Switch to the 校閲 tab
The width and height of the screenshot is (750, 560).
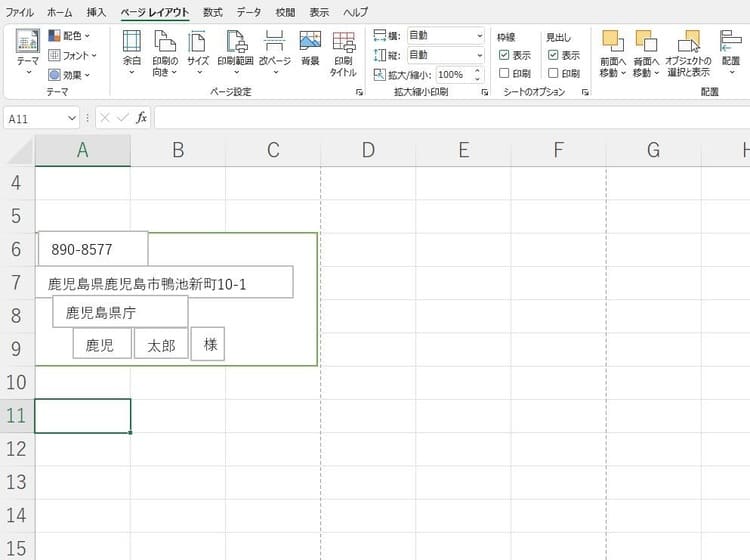pyautogui.click(x=285, y=12)
